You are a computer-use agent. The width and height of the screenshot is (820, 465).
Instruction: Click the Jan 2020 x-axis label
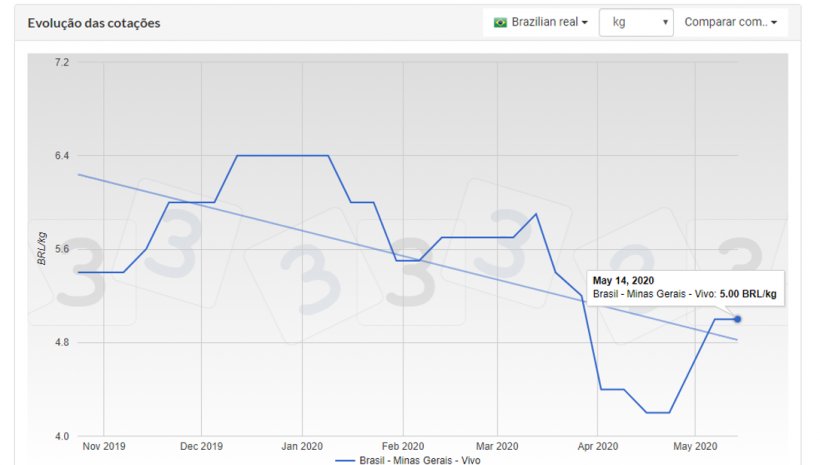[x=301, y=446]
